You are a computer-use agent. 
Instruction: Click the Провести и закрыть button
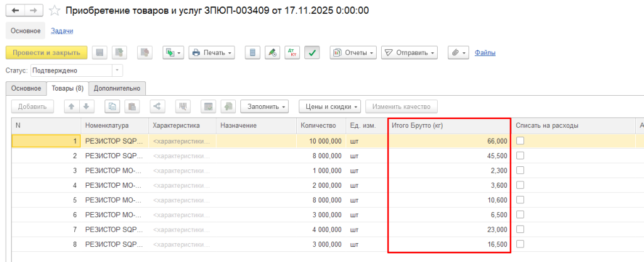(x=46, y=53)
